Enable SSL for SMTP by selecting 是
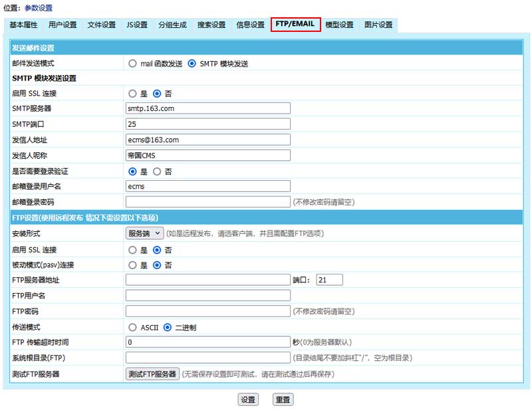 tap(133, 94)
